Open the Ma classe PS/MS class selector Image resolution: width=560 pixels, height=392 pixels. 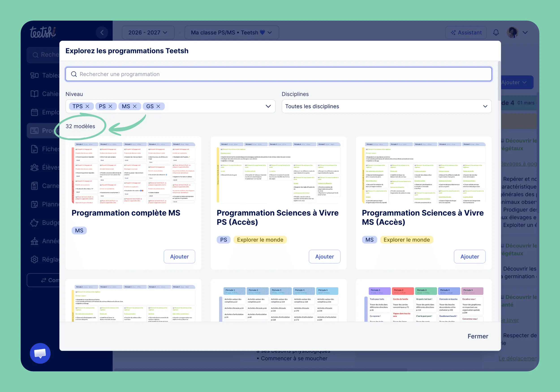point(231,32)
